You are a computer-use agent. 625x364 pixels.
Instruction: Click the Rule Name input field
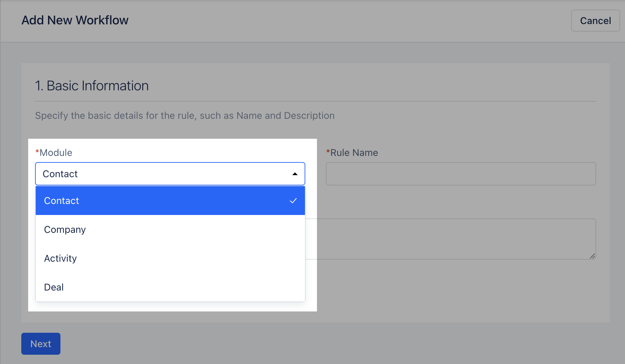[x=461, y=174]
